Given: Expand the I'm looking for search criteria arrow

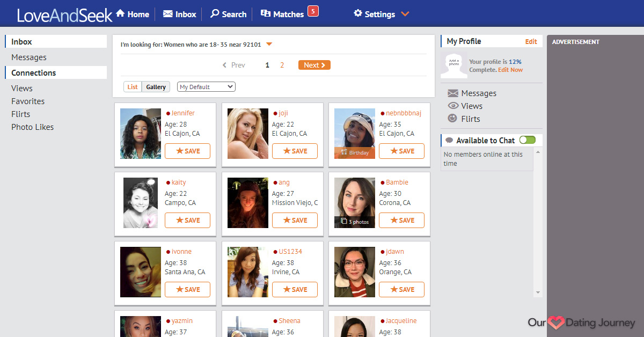Looking at the screenshot, I should coord(269,45).
